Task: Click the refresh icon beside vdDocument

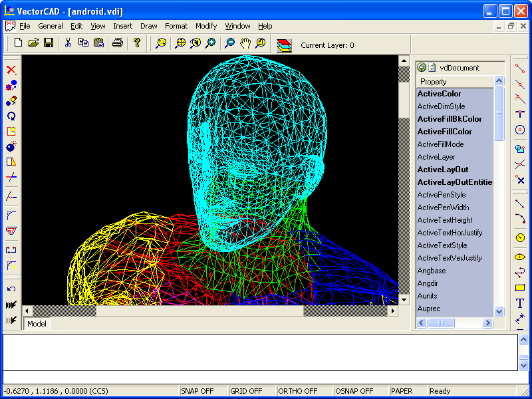Action: [x=432, y=68]
